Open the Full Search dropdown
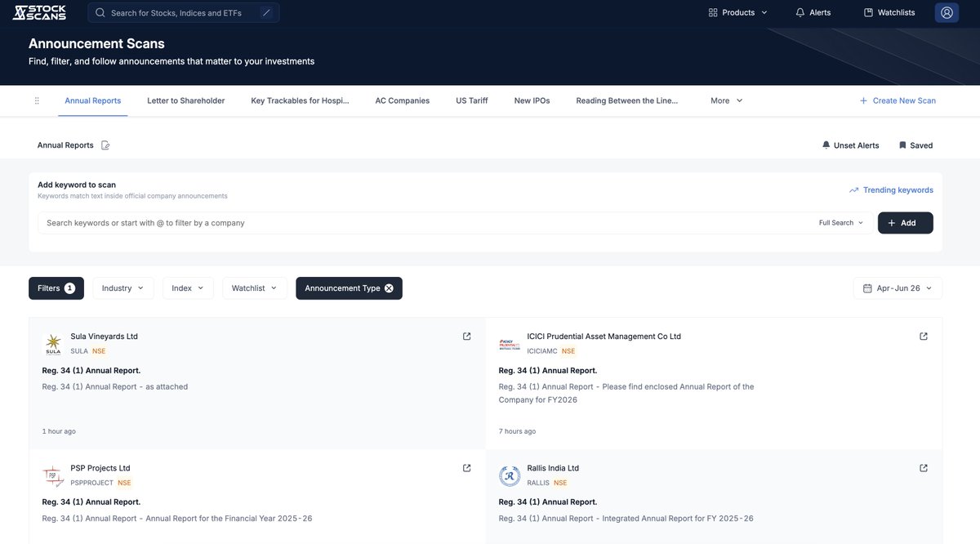 coord(841,223)
